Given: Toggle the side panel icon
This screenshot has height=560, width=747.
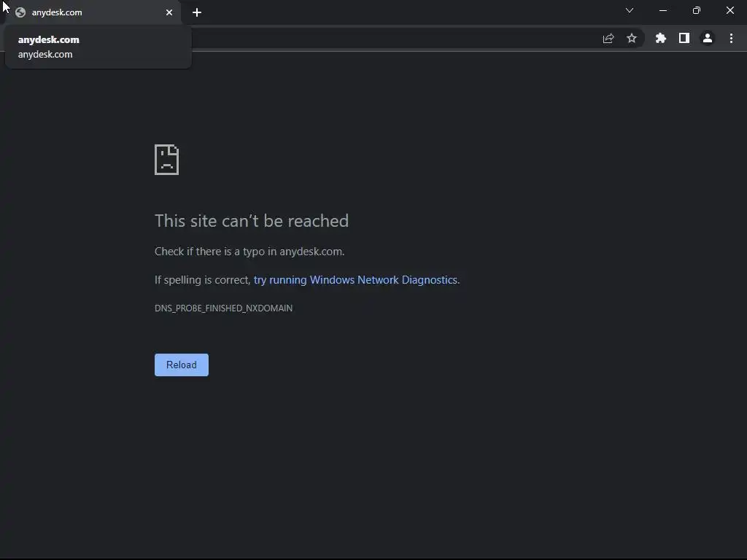Looking at the screenshot, I should (684, 38).
